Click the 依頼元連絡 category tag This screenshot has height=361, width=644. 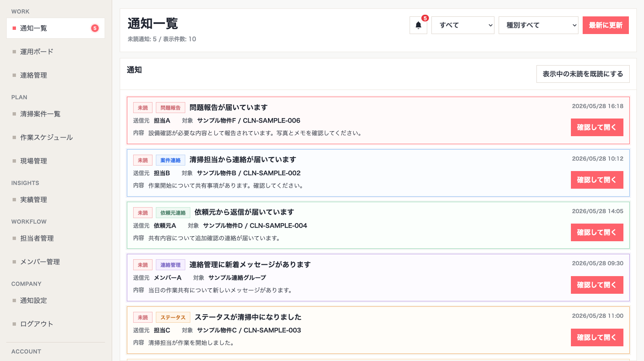(x=173, y=213)
